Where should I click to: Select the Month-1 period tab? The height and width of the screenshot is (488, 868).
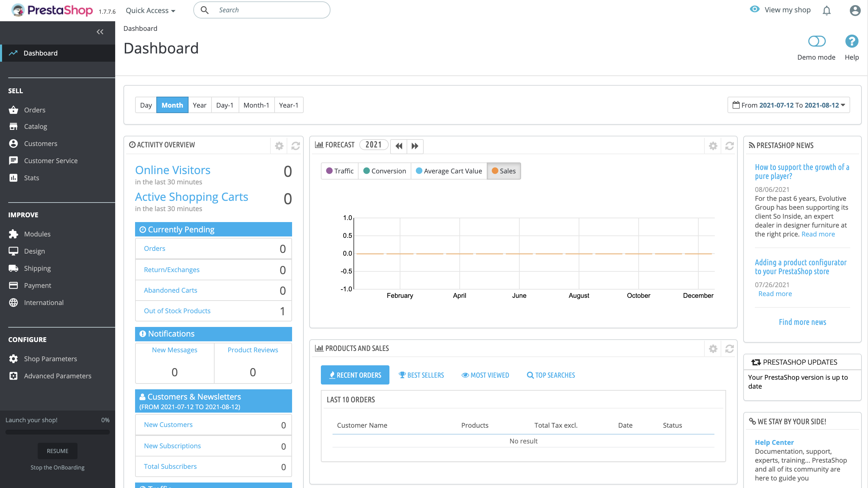pos(256,105)
